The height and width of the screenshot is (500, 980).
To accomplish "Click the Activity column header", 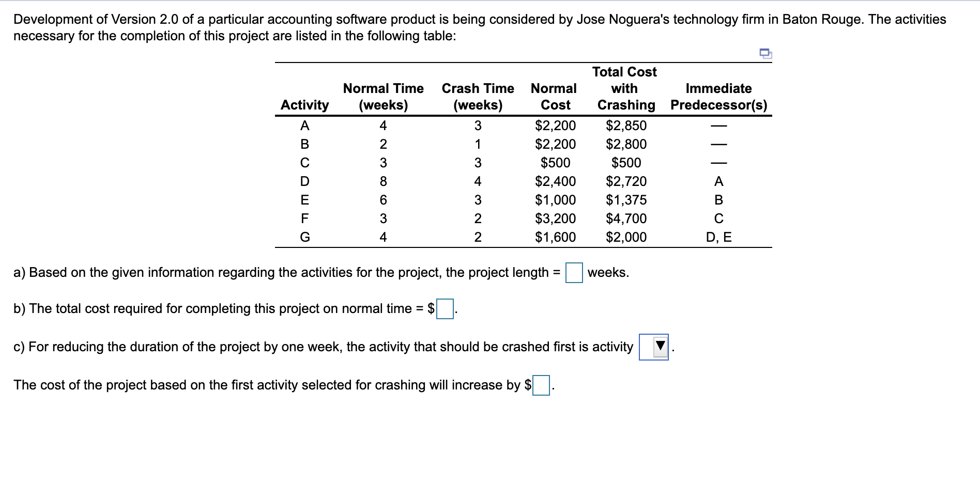I will tap(304, 105).
